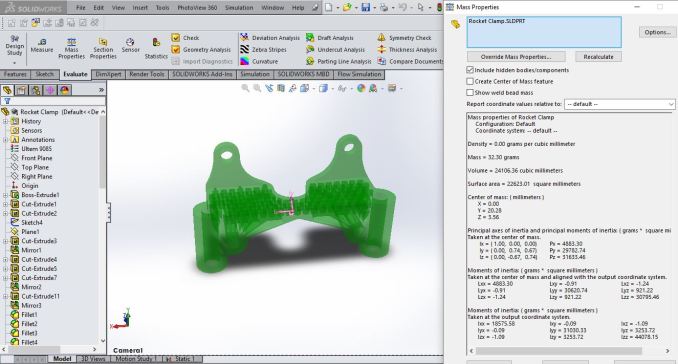
Task: Run Symmetry Check
Action: point(404,38)
